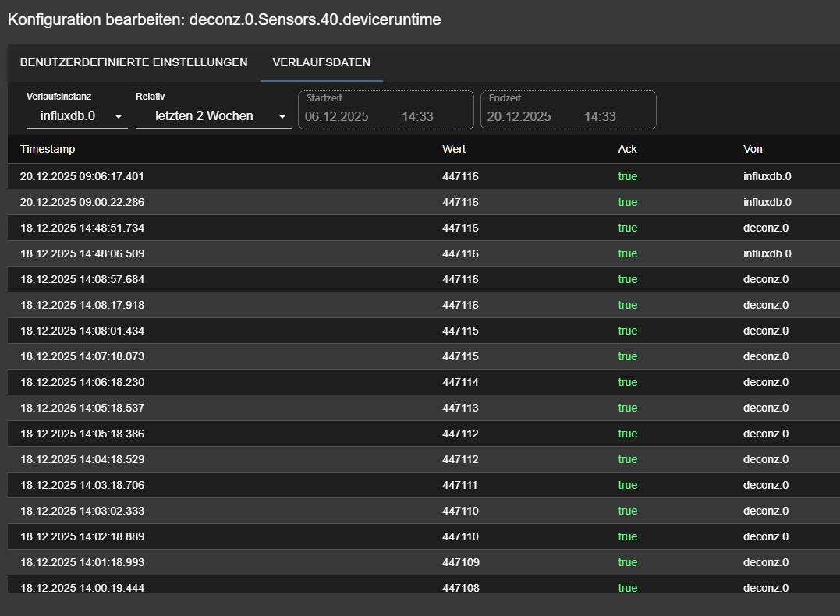This screenshot has height=616, width=840.
Task: Sort by the Wert column header
Action: (x=454, y=148)
